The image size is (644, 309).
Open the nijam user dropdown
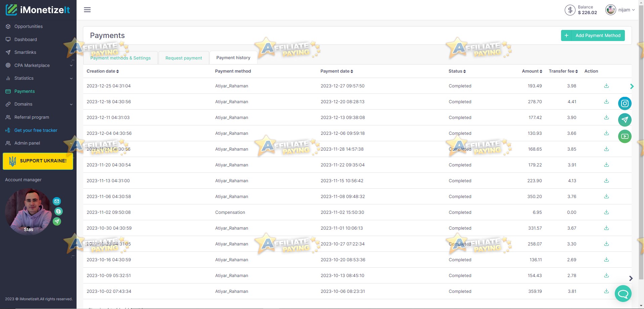click(627, 10)
